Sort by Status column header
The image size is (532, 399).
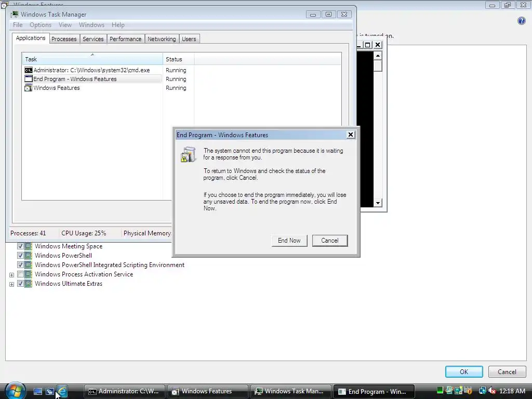click(x=179, y=59)
